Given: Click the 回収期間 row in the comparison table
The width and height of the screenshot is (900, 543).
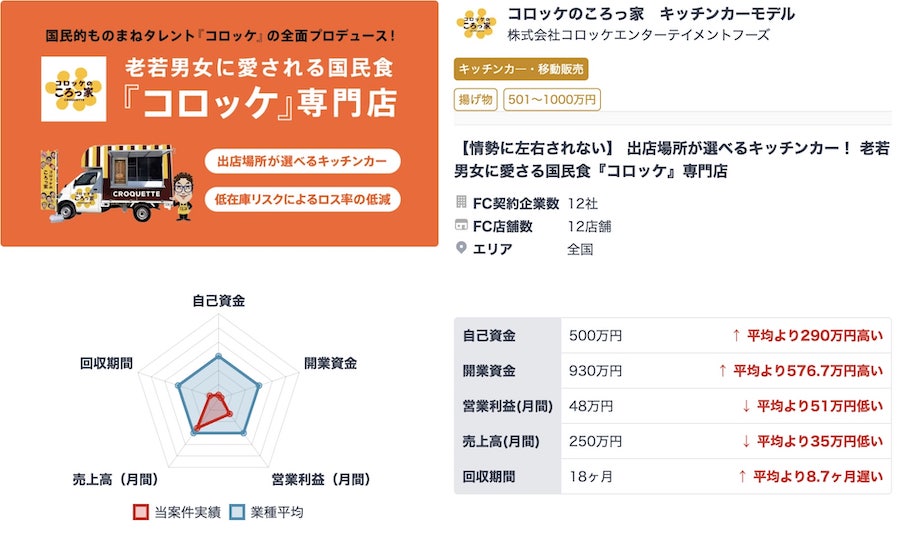Looking at the screenshot, I should click(672, 476).
